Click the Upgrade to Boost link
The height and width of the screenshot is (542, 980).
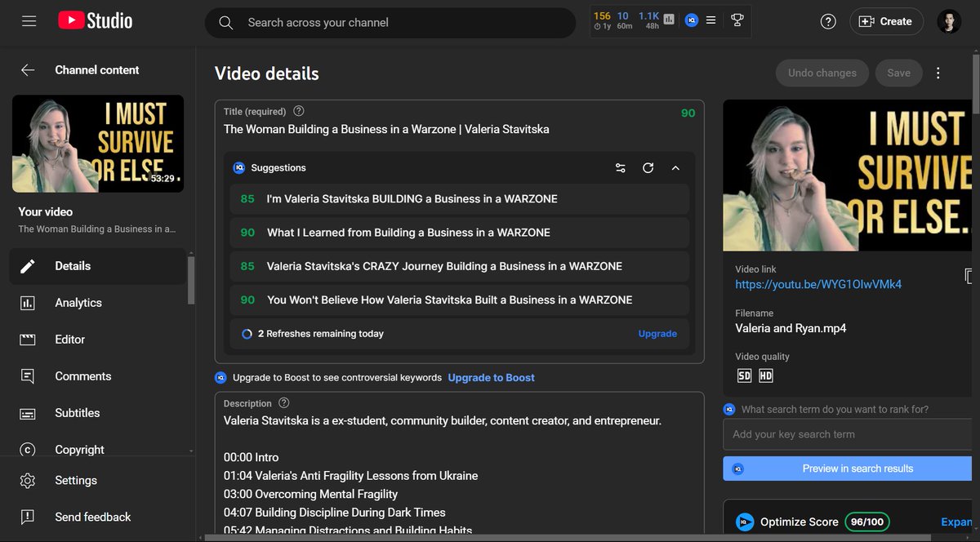click(x=491, y=377)
